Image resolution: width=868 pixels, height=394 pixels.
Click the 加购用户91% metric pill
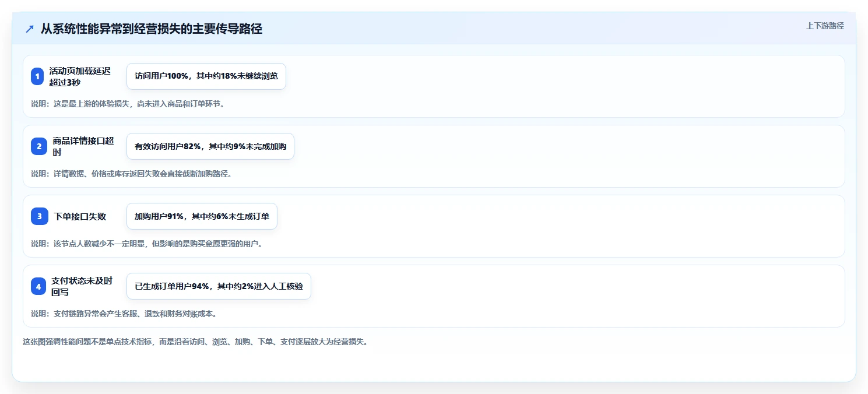point(202,216)
